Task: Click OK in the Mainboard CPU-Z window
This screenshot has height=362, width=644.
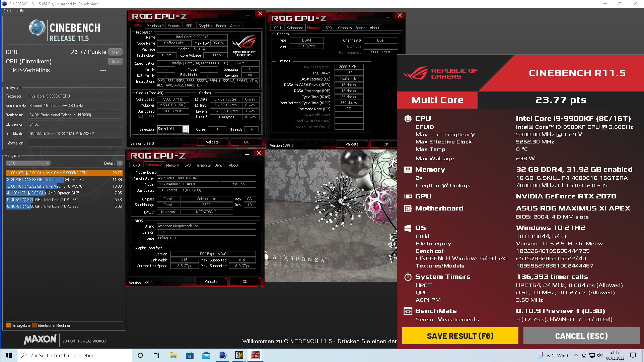Action: tap(245, 282)
